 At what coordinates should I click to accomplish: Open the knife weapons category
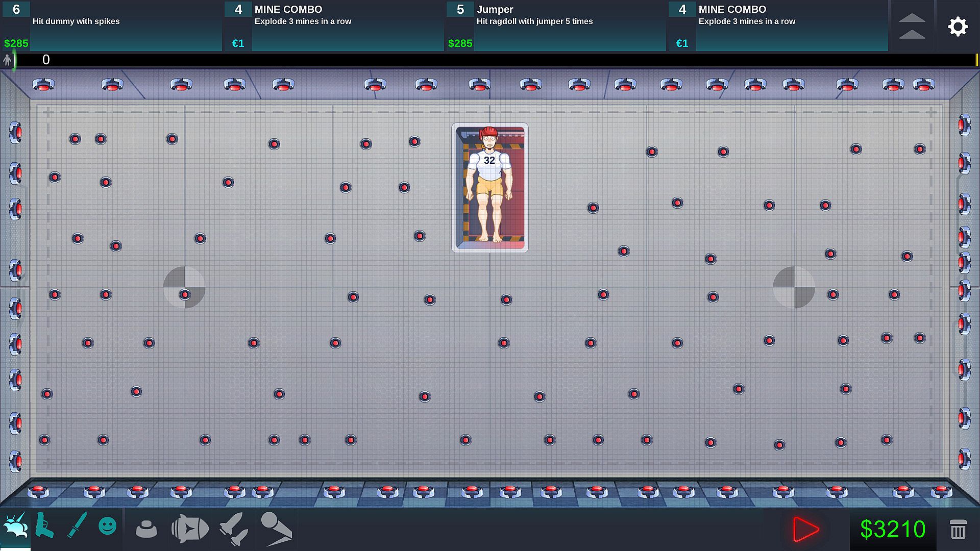tap(77, 525)
